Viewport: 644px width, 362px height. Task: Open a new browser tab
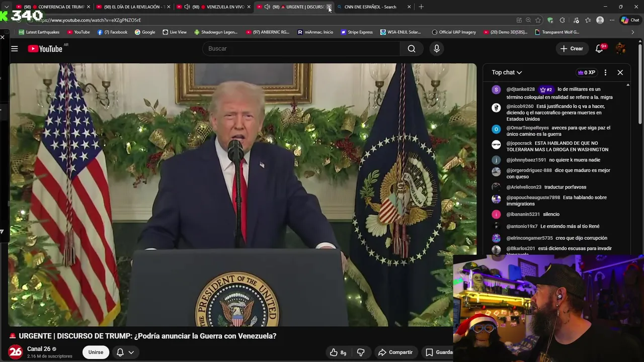coord(421,7)
